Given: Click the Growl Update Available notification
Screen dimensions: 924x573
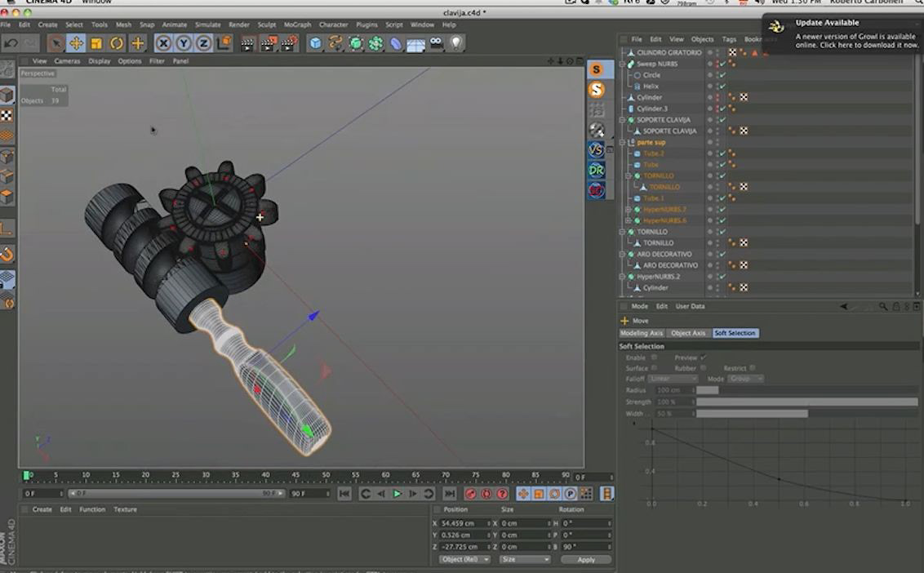Looking at the screenshot, I should point(844,33).
